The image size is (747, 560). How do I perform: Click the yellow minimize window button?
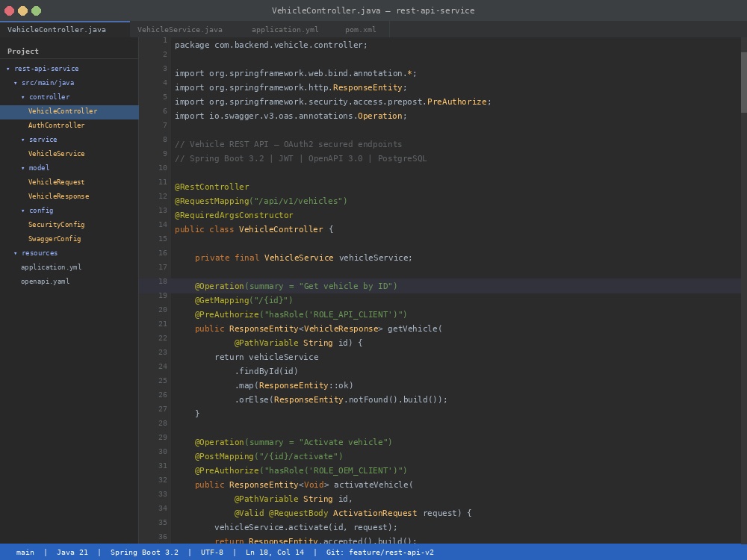point(22,10)
